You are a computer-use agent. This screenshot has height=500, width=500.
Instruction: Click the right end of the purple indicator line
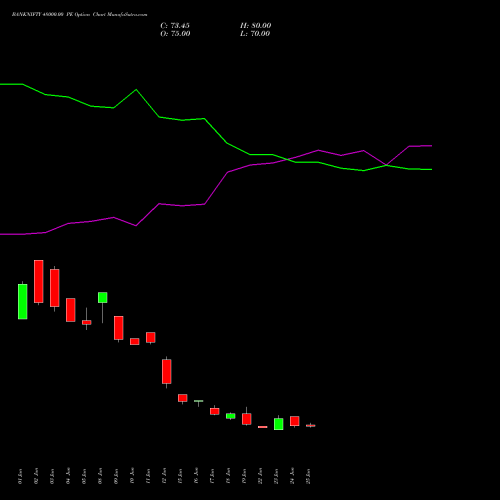pos(431,146)
